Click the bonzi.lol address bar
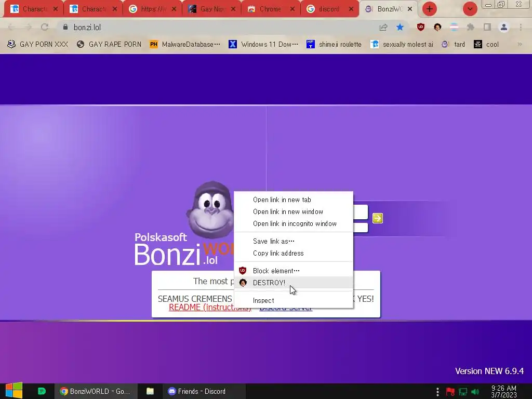This screenshot has height=399, width=532. pyautogui.click(x=217, y=27)
